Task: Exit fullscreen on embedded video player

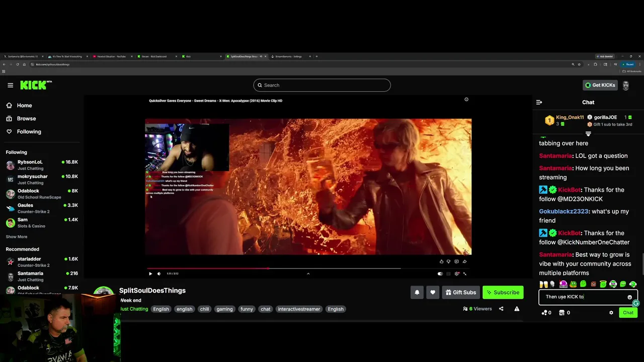Action: pos(465,274)
